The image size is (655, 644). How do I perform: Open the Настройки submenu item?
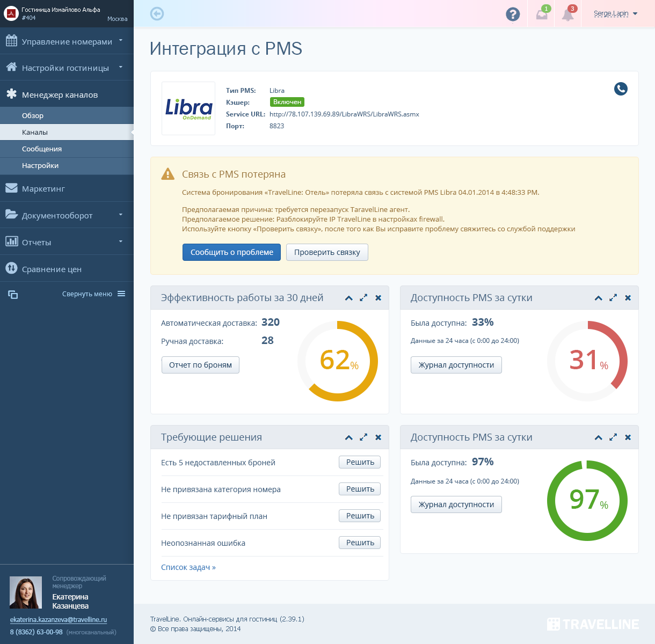[x=67, y=165]
